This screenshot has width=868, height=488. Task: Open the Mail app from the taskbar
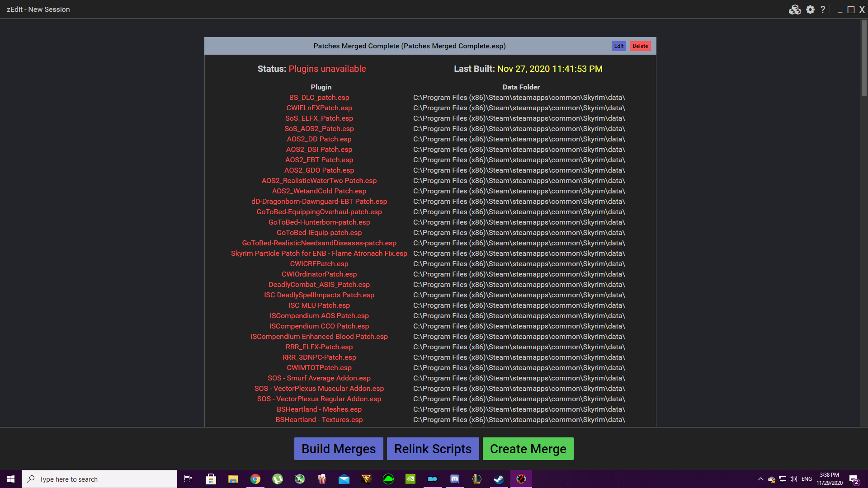tap(344, 479)
